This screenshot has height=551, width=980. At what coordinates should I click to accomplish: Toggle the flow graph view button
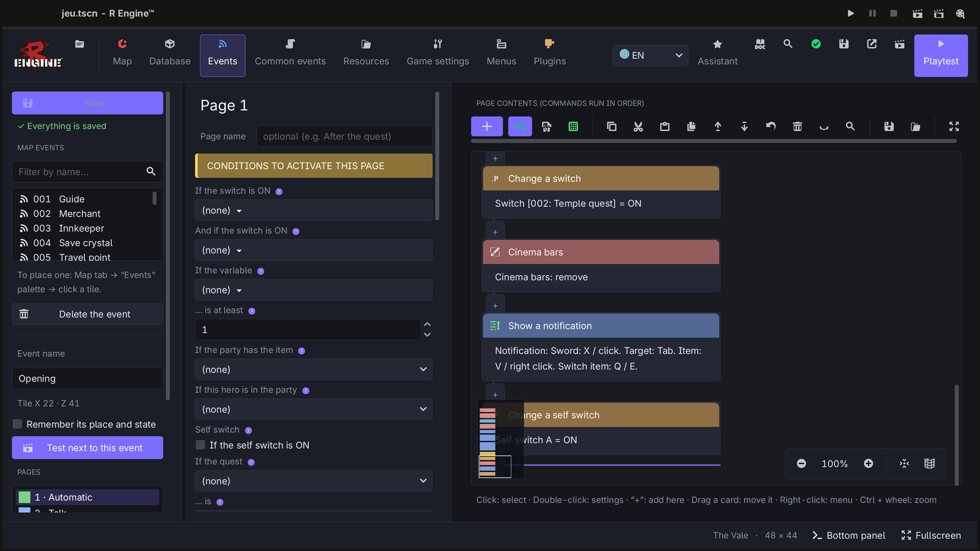pos(520,127)
